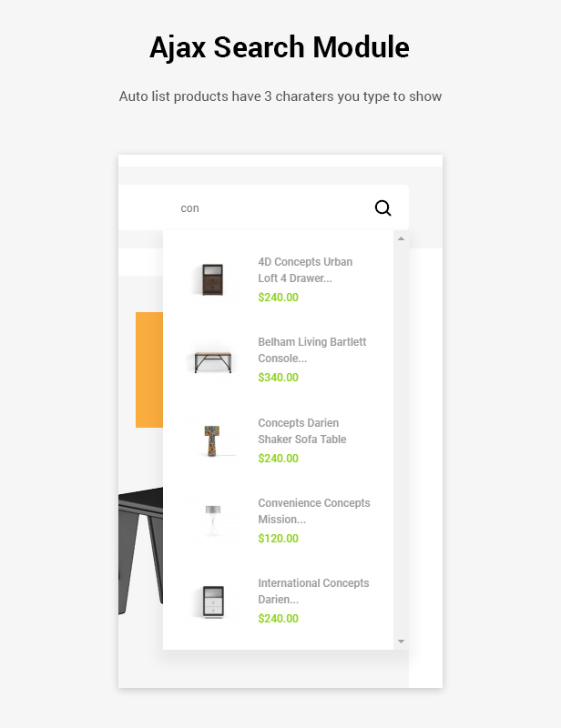Open the International Concepts nightstand thumbnail

(213, 602)
